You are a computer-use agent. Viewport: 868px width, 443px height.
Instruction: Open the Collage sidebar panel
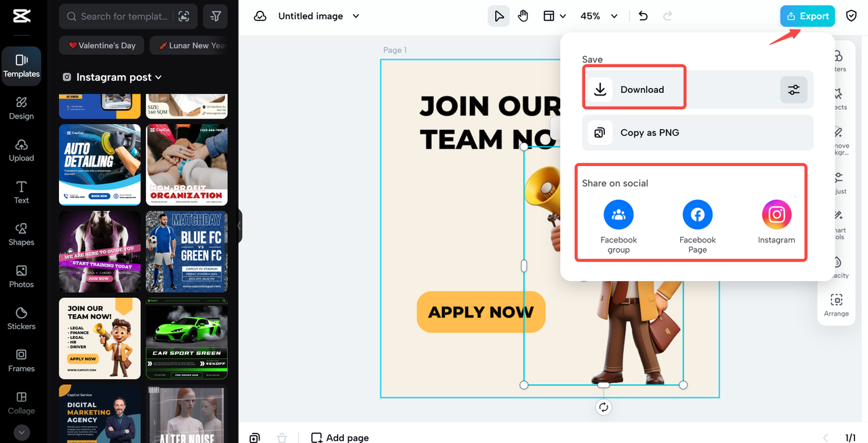point(21,402)
